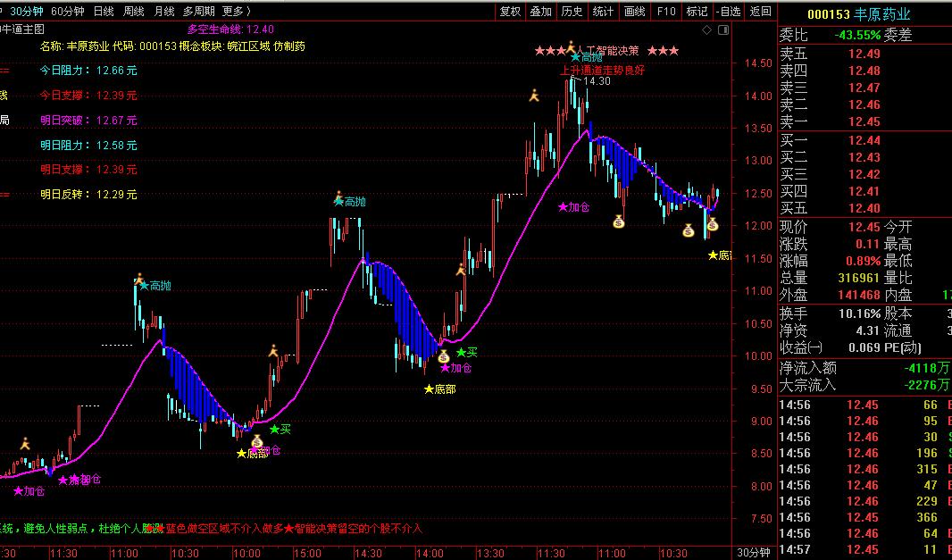
Task: Select the 14:57 trade tick at 12.45
Action: click(865, 549)
